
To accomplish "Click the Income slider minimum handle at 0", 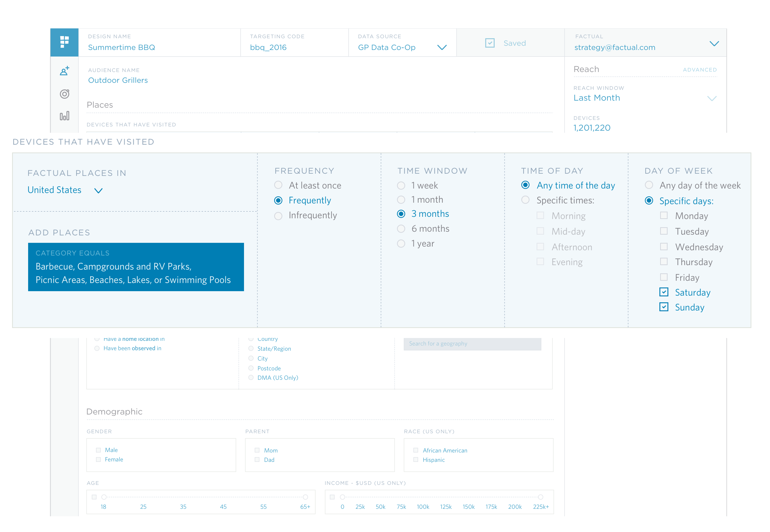I will pos(342,497).
